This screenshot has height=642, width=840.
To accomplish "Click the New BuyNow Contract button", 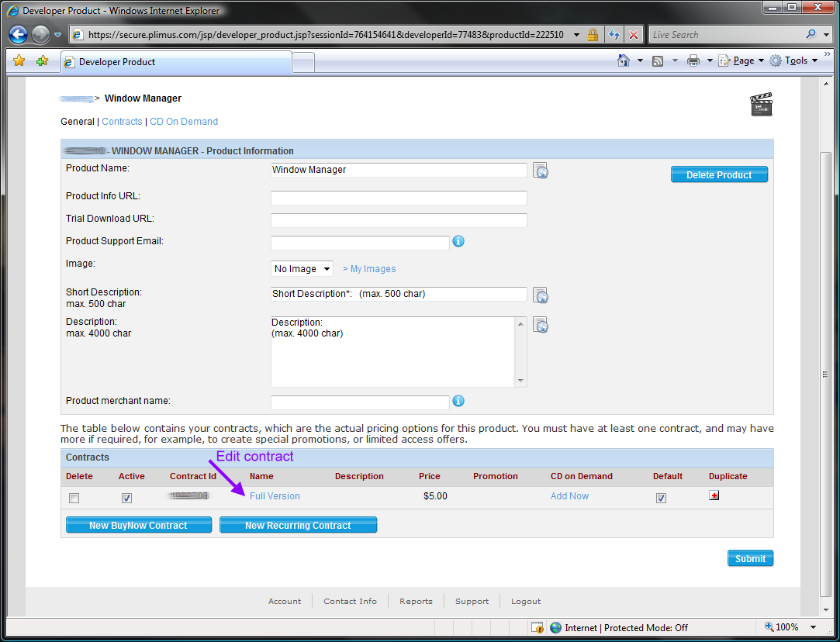I will point(139,525).
